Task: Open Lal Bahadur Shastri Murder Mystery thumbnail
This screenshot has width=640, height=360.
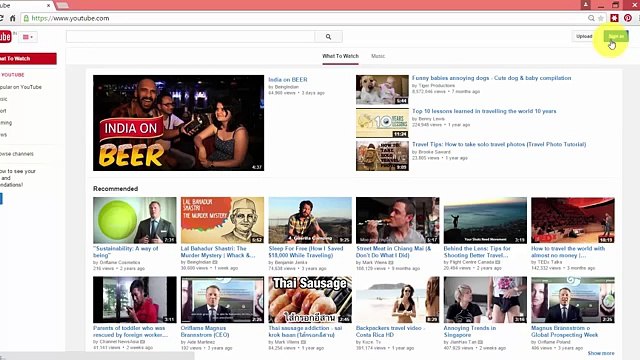Action: 222,220
